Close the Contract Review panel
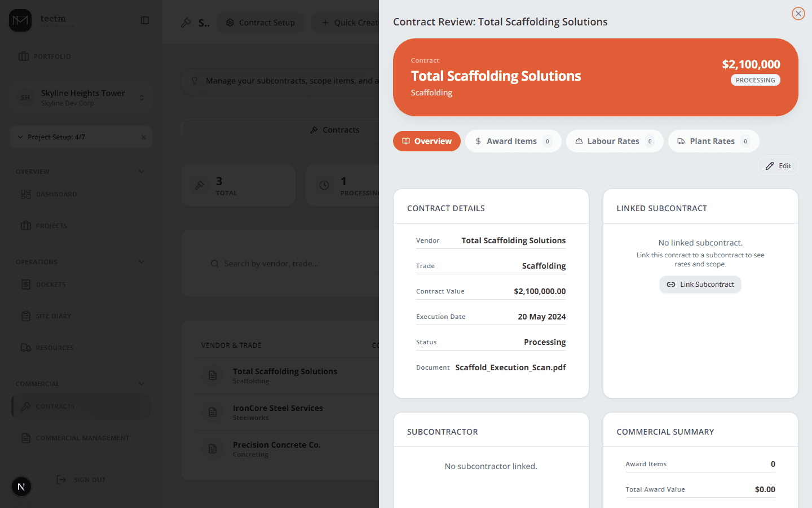 (x=798, y=14)
